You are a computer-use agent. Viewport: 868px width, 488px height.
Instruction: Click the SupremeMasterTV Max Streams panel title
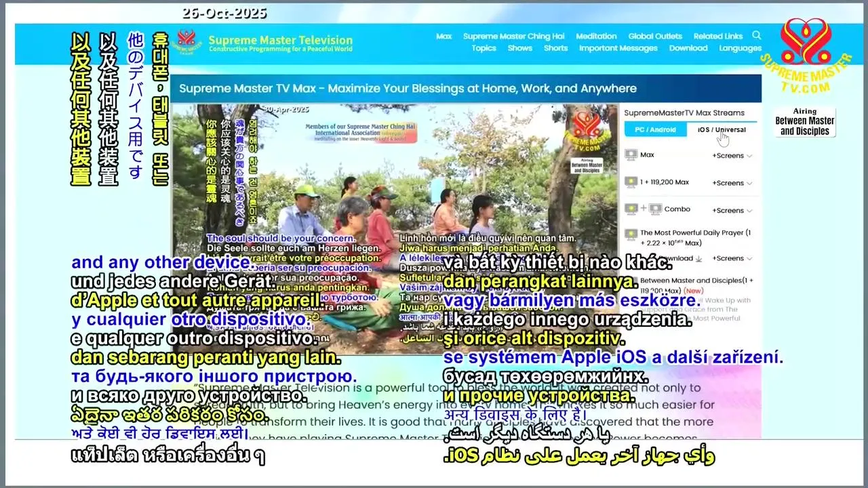tap(684, 113)
